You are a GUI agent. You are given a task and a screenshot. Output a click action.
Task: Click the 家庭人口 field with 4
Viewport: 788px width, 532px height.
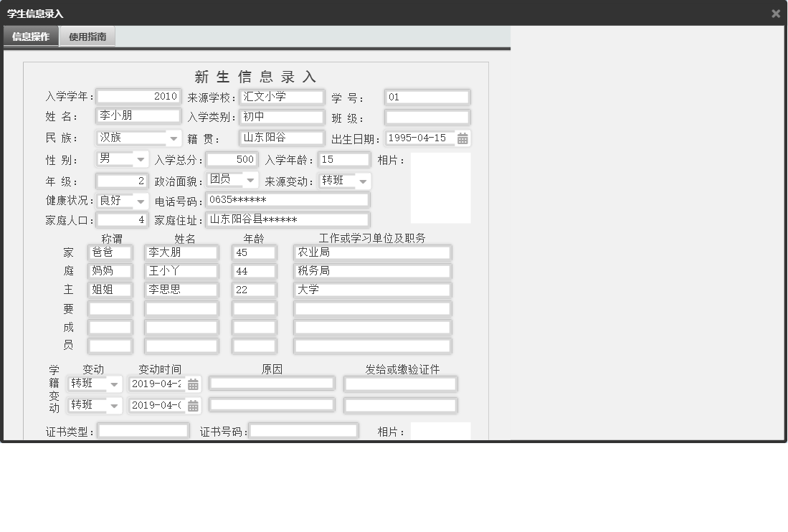[122, 220]
